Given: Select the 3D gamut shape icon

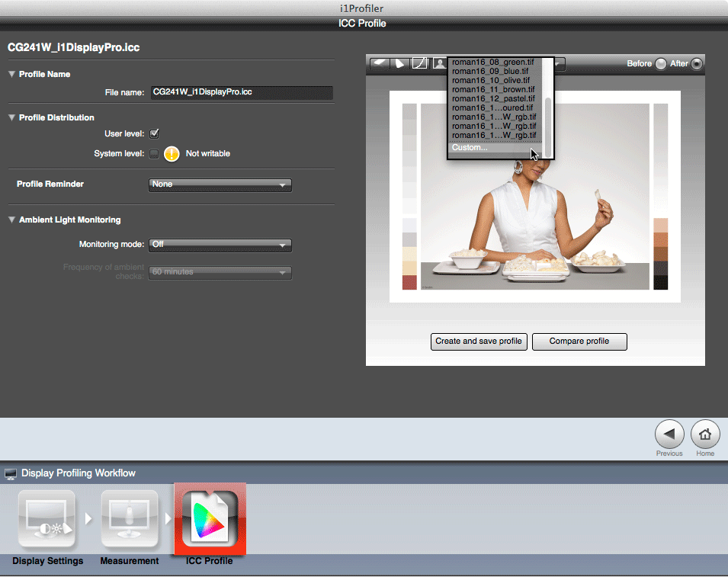Looking at the screenshot, I should point(399,63).
